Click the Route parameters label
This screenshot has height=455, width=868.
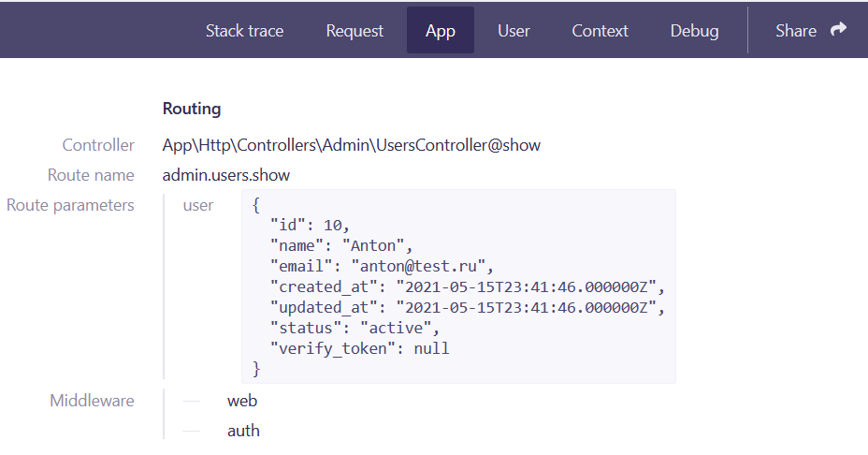(x=70, y=205)
